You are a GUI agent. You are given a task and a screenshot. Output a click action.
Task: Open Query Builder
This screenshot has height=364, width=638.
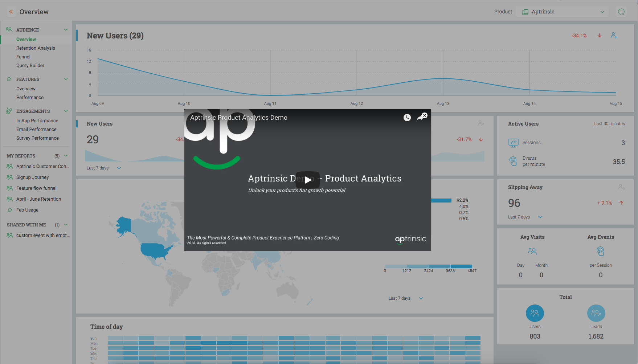[30, 65]
